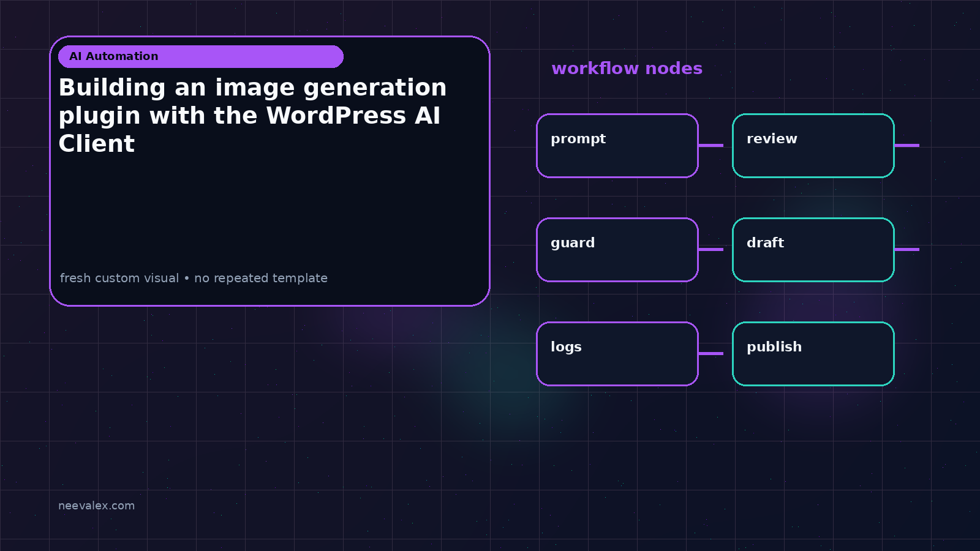Click the 'workflow nodes' heading

(x=627, y=69)
